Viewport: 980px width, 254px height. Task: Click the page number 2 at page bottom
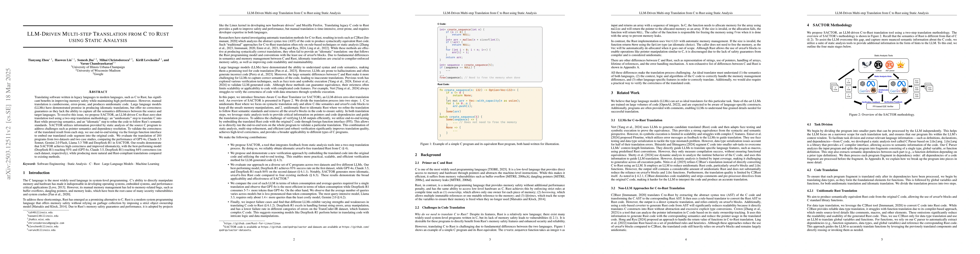(x=294, y=239)
